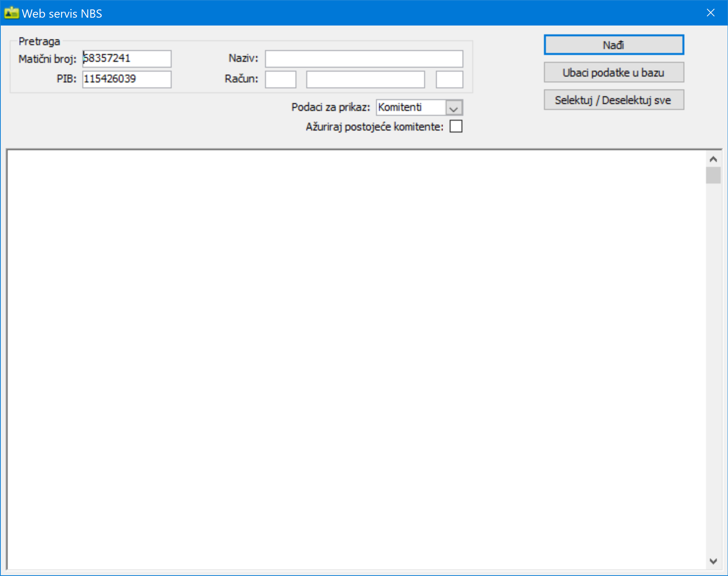728x576 pixels.
Task: Close the Web servis NBS window
Action: [x=710, y=13]
